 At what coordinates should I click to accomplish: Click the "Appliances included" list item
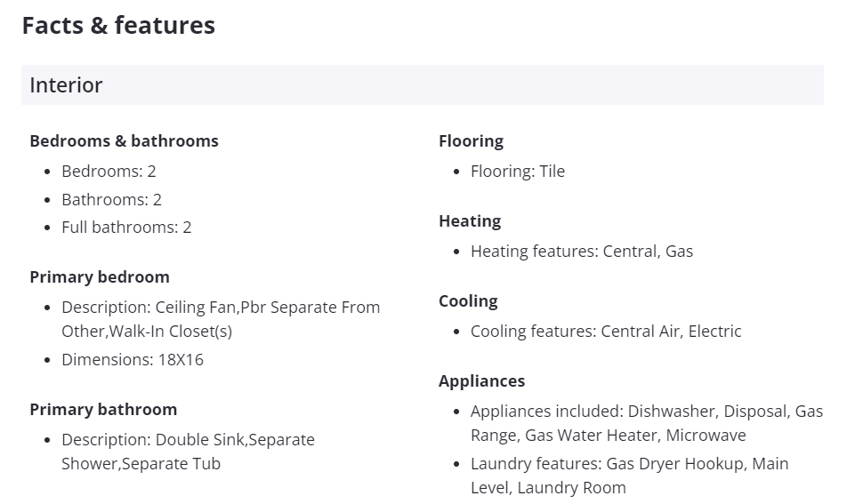coord(646,423)
